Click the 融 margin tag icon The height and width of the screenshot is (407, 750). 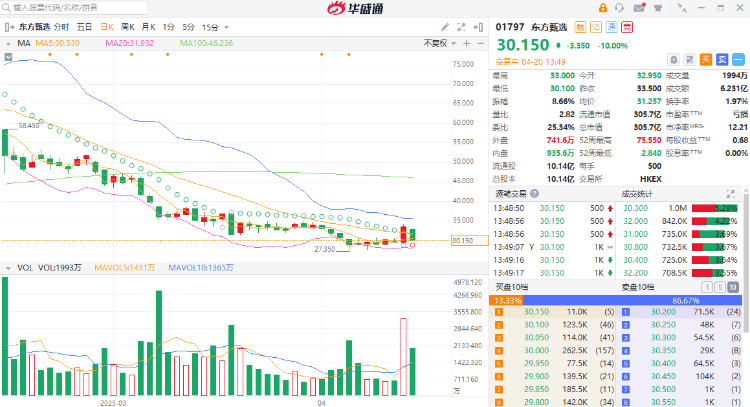[580, 27]
